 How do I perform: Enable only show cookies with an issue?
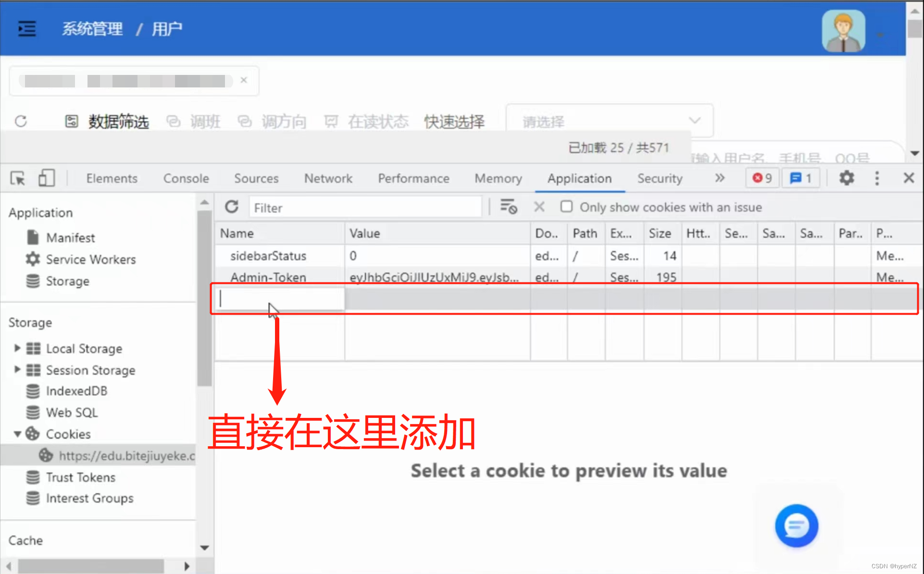(567, 207)
